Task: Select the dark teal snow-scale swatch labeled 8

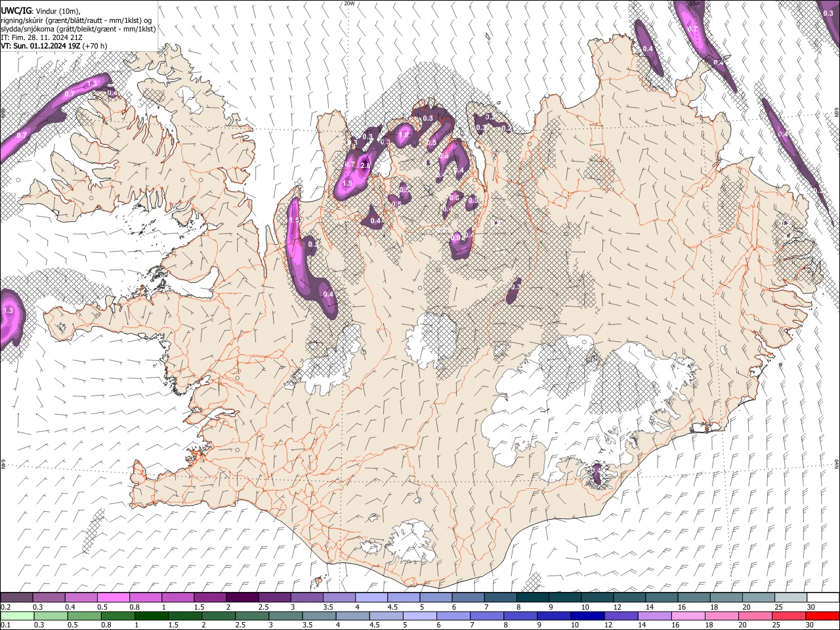Action: 532,598
